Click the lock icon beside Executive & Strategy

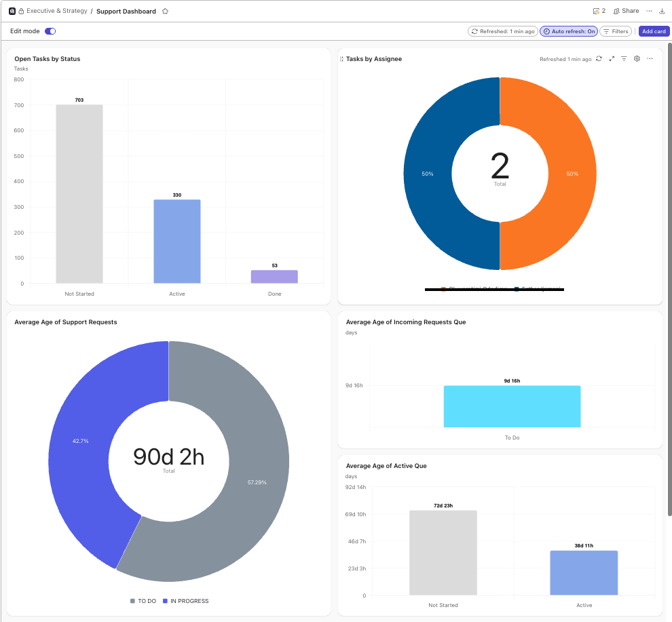coord(22,10)
